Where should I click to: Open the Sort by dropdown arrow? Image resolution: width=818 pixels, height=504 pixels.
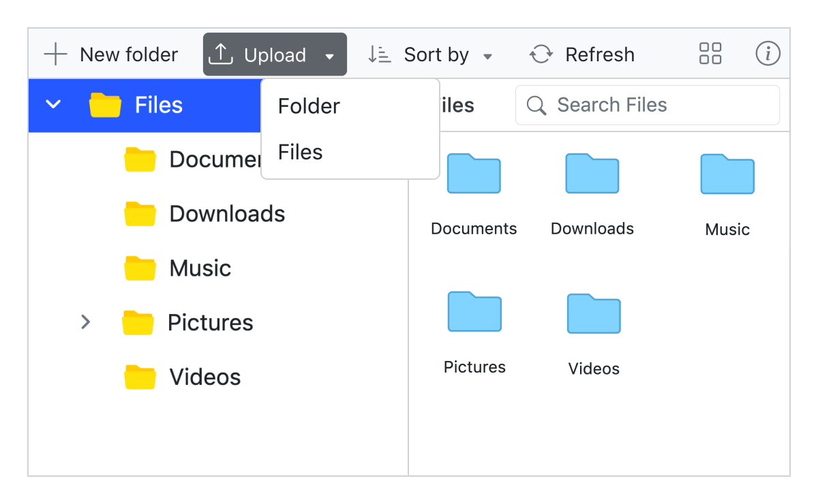488,56
